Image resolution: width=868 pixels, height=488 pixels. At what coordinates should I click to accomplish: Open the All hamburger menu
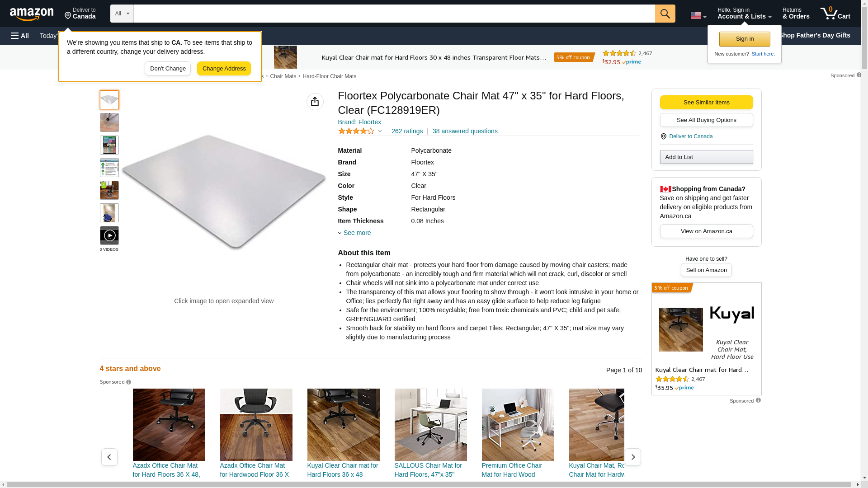[x=20, y=36]
